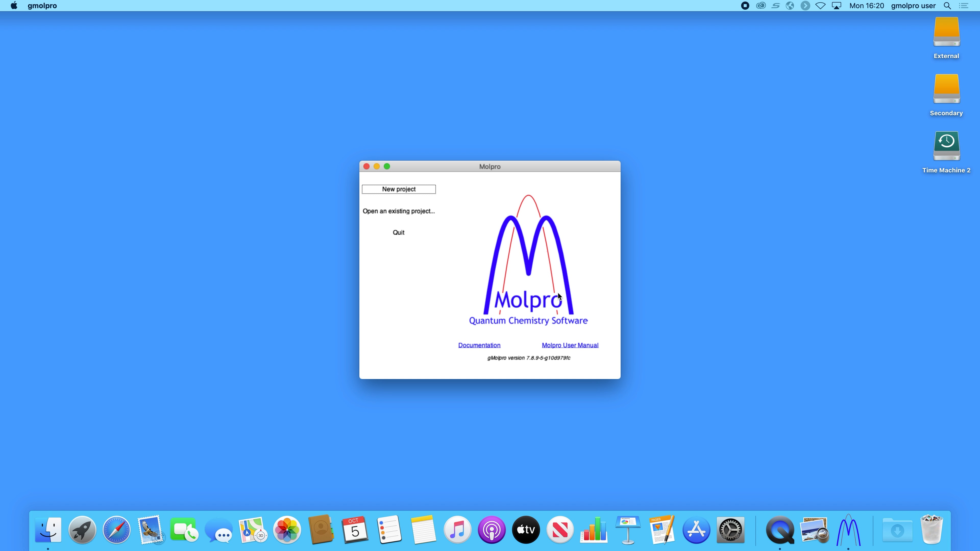Select the External drive on the desktop
This screenshot has height=551, width=980.
pos(946,33)
